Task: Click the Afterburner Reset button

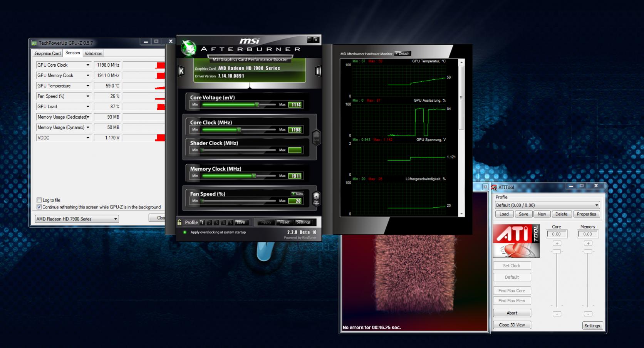Action: click(x=285, y=222)
